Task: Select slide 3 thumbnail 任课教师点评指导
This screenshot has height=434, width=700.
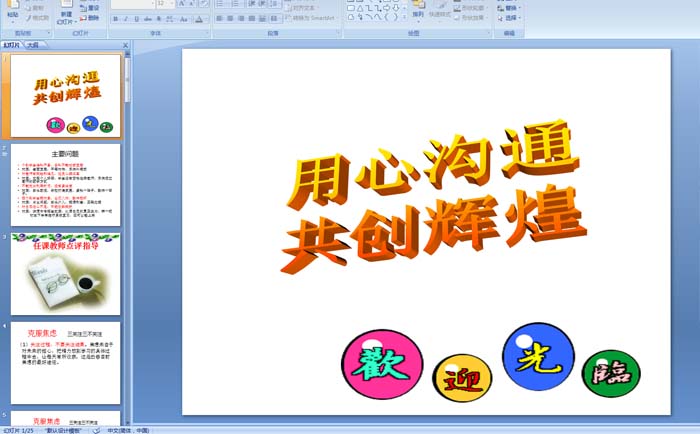Action: tap(66, 274)
